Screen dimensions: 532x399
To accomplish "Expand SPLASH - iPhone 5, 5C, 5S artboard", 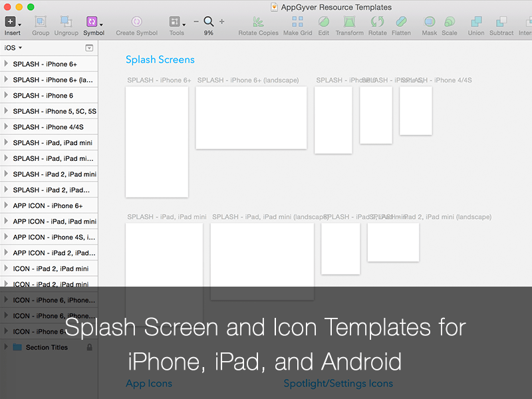I will (6, 110).
